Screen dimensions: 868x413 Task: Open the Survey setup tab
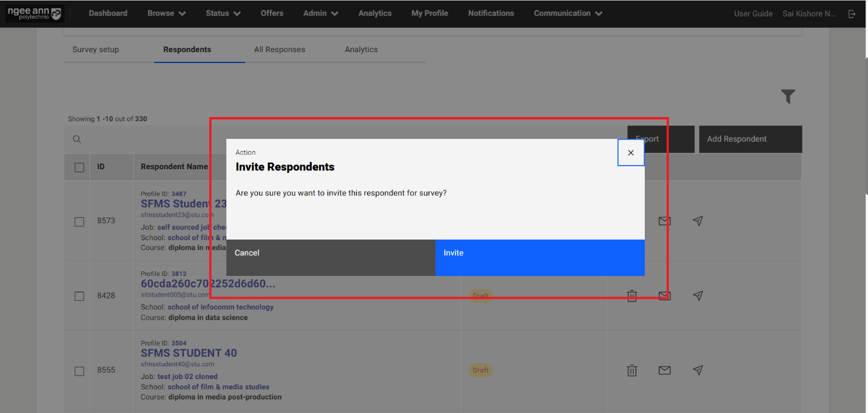[x=96, y=50]
